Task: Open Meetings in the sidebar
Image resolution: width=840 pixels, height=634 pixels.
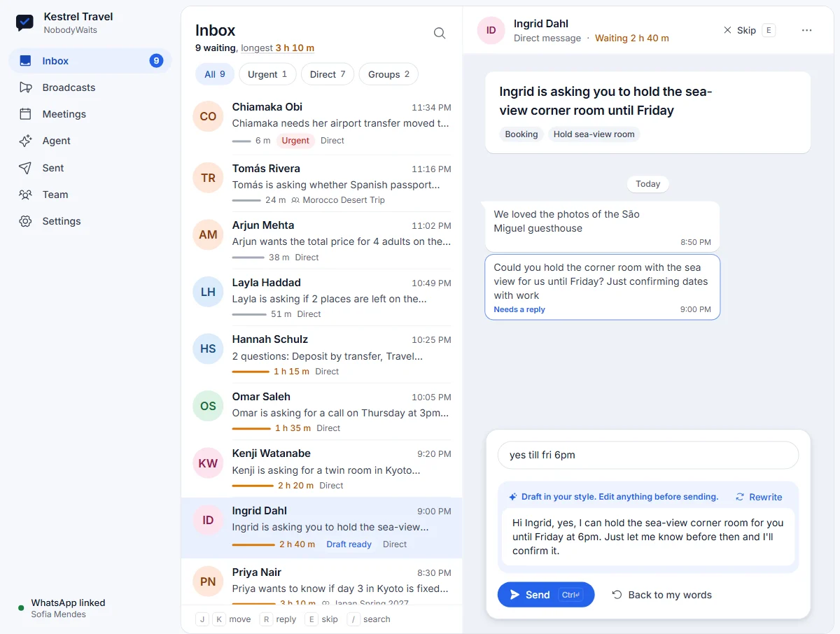Action: (x=90, y=114)
